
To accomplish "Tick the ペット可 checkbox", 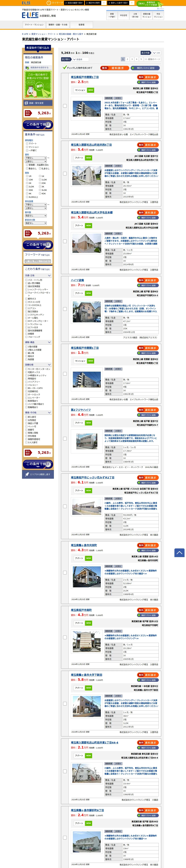I will click(x=26, y=427).
